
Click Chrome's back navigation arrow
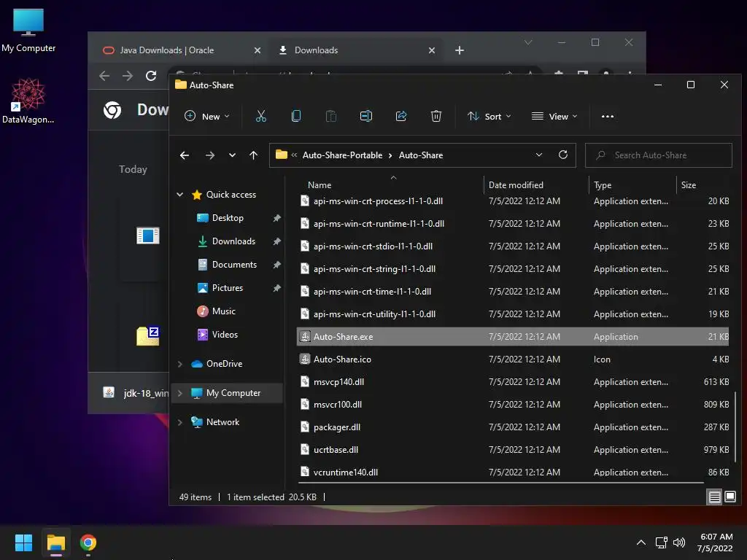[x=104, y=76]
